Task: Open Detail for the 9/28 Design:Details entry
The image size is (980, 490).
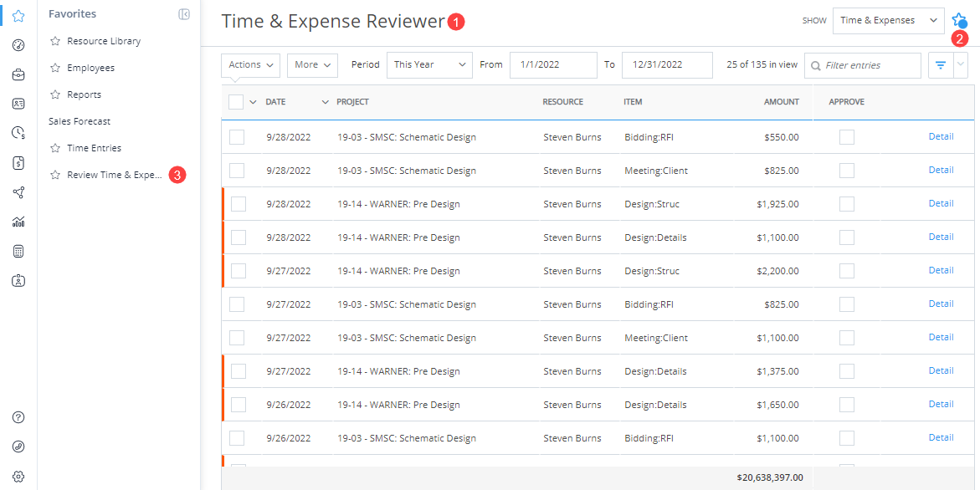Action: tap(942, 237)
